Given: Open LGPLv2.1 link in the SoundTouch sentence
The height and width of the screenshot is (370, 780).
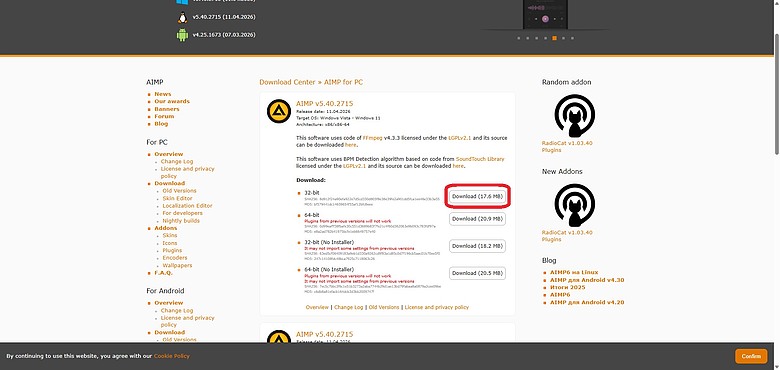Looking at the screenshot, I should [354, 166].
